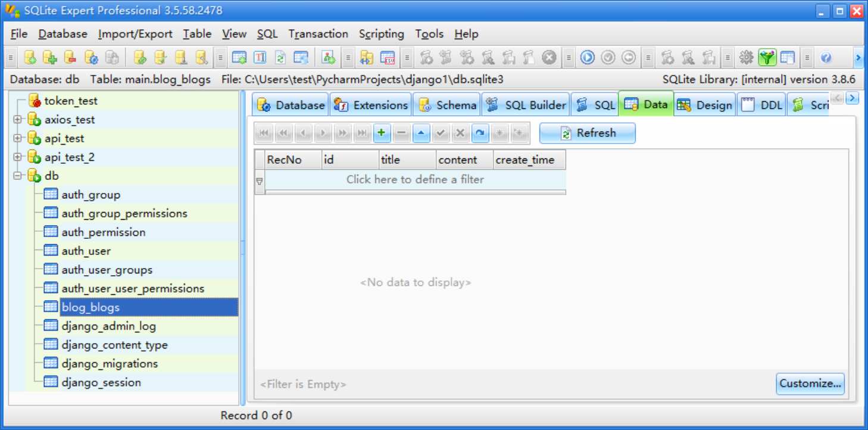Click the Remove Database icon with red minus

(70, 58)
